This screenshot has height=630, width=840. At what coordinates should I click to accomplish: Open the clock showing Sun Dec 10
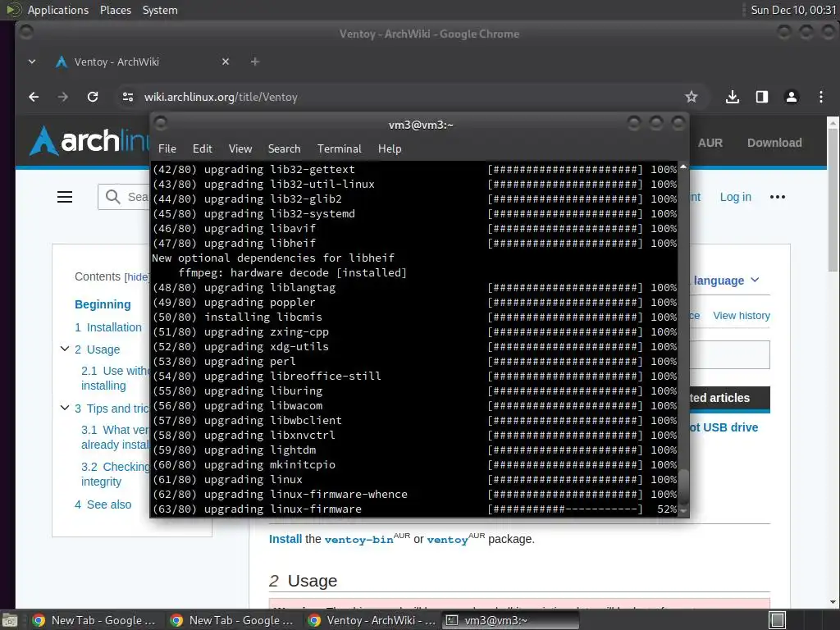click(793, 10)
